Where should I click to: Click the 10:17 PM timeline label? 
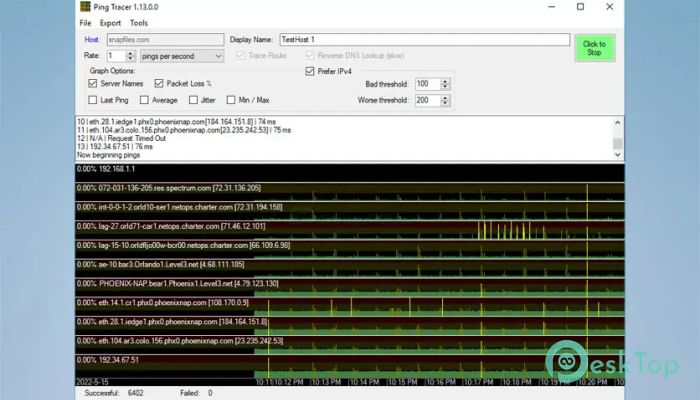click(479, 382)
